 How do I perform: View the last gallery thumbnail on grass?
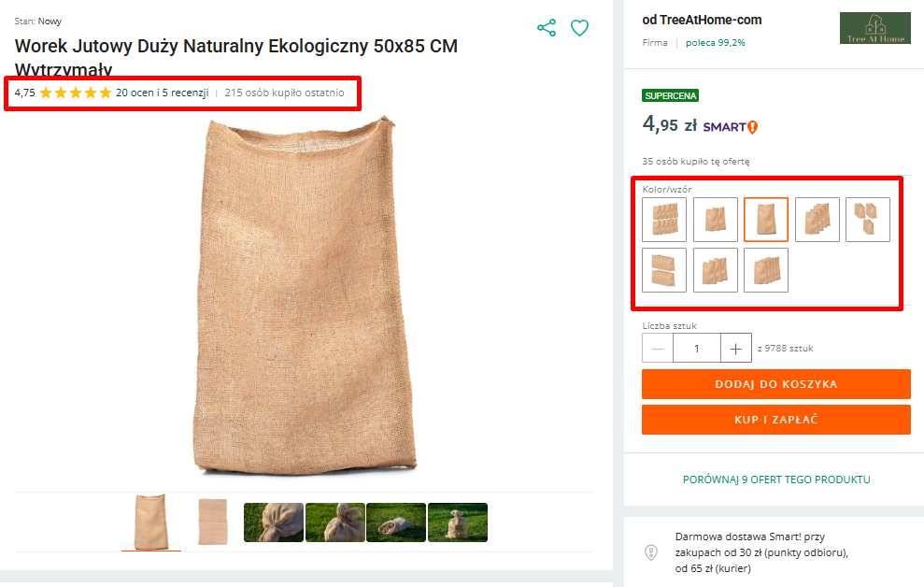tap(458, 523)
